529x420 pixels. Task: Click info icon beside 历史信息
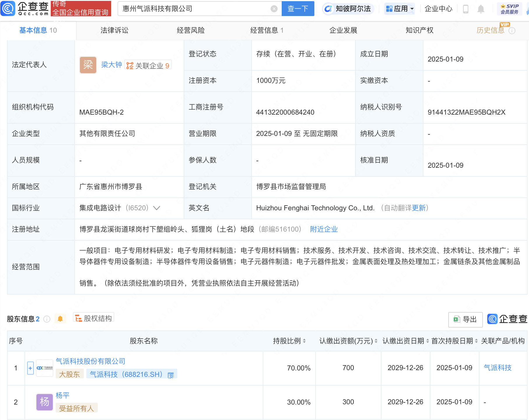pyautogui.click(x=512, y=31)
